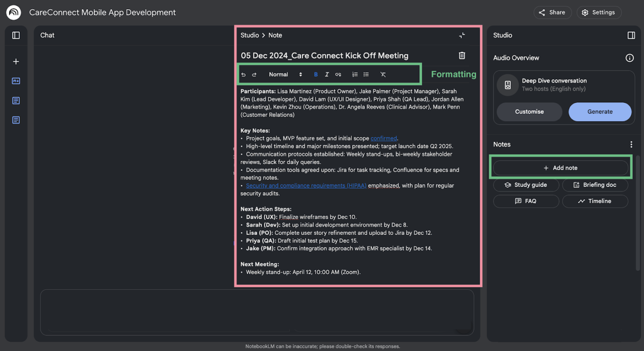Click the Share button
Screen dimensions: 644x351
coord(552,12)
